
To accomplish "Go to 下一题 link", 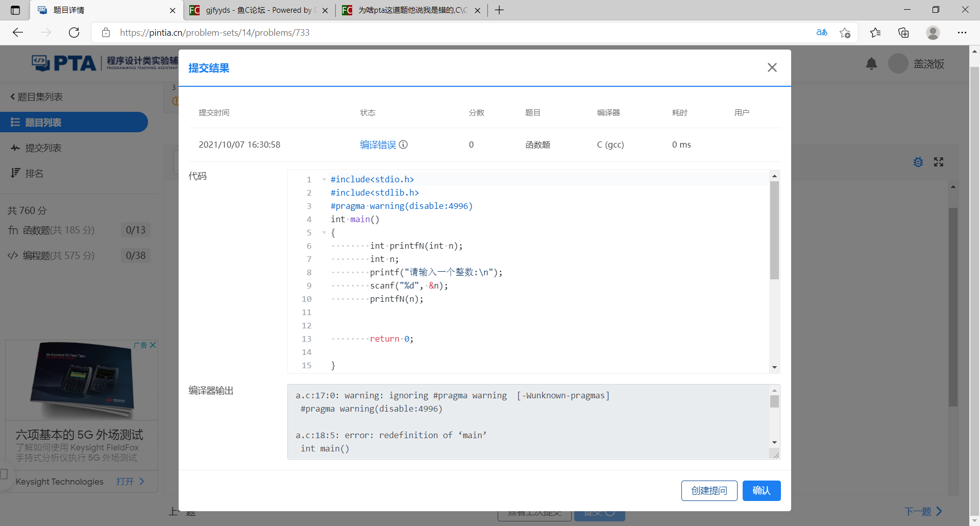I will 923,511.
